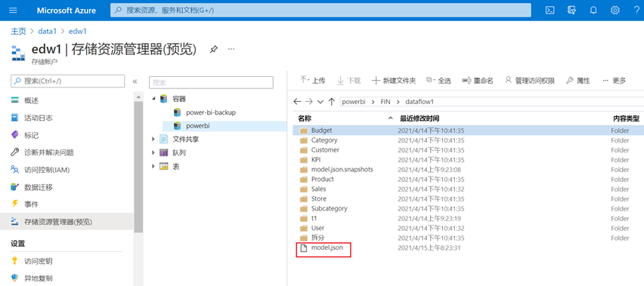Go up one level with up arrow

coord(331,102)
